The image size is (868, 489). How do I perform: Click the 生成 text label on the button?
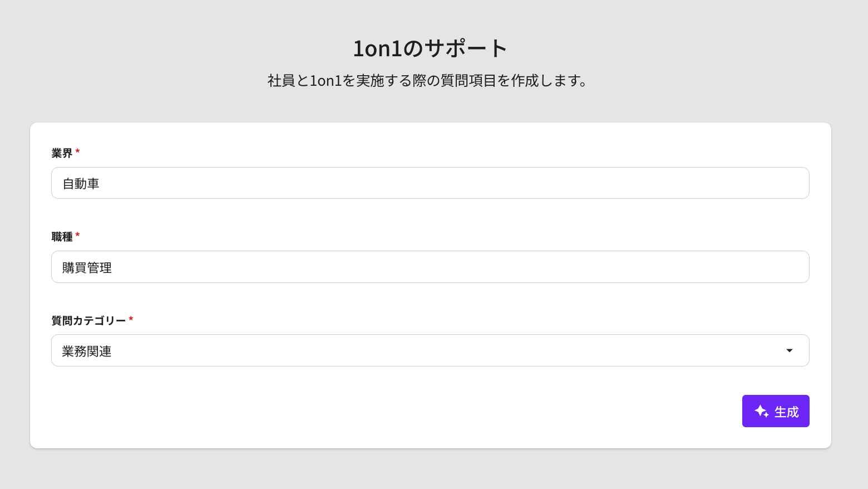pos(786,412)
